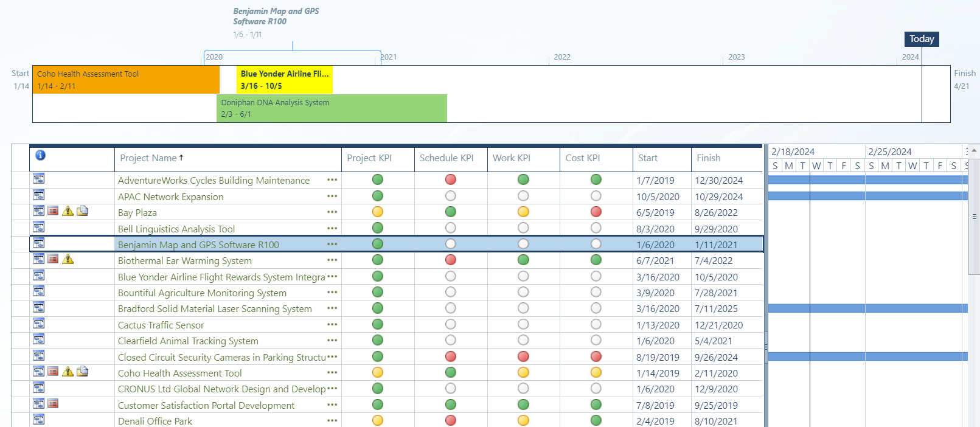Expand the ellipsis menu for APAC Network Expansion
980x427 pixels.
(x=332, y=196)
